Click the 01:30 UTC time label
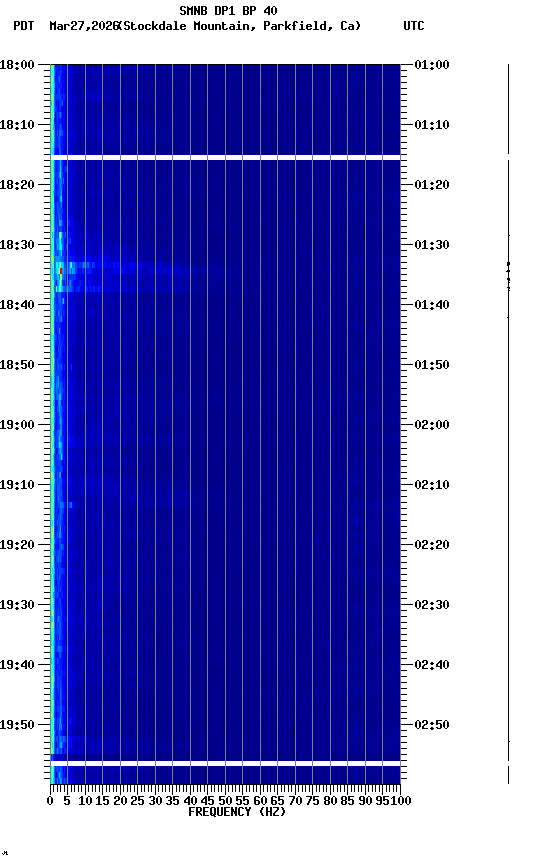 [432, 245]
